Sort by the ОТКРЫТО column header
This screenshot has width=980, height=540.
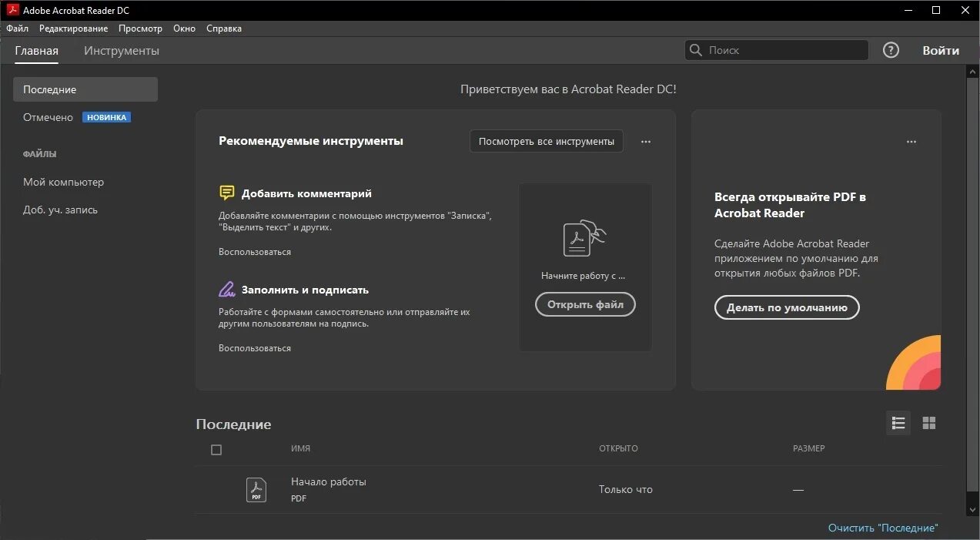618,448
